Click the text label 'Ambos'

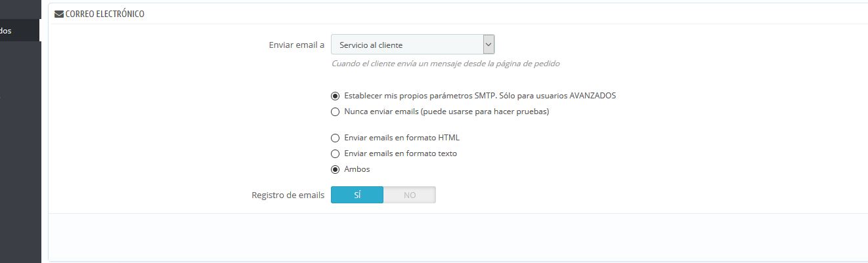357,169
